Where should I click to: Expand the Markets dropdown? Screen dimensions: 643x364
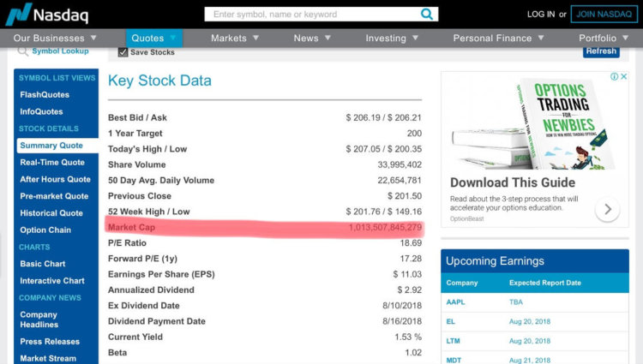click(235, 38)
